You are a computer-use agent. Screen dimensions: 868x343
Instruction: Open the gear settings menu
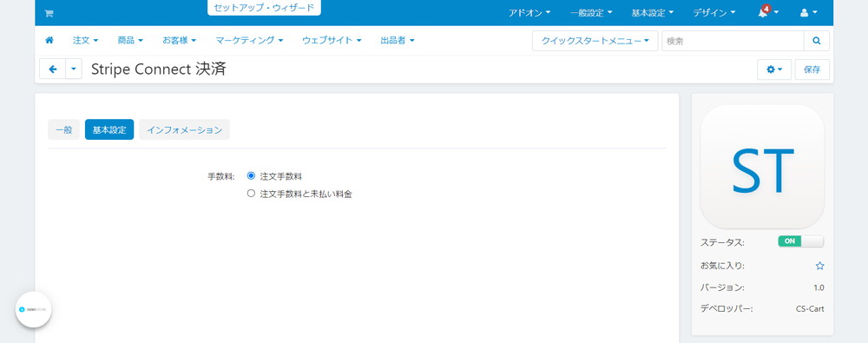point(774,69)
